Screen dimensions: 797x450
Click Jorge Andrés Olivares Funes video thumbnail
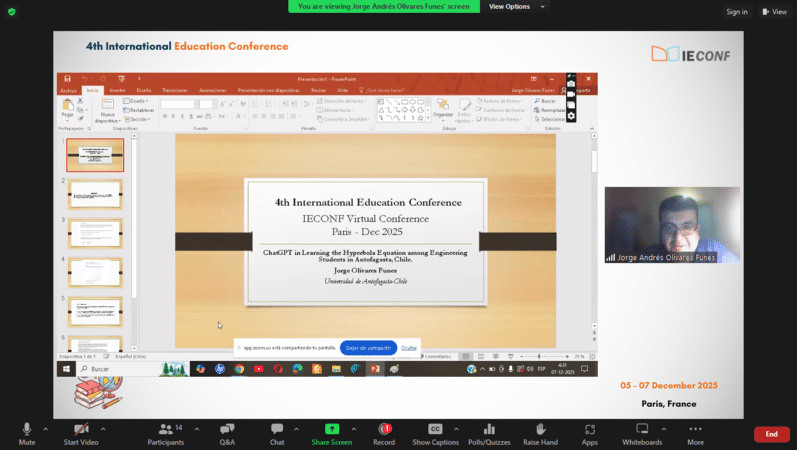click(671, 225)
